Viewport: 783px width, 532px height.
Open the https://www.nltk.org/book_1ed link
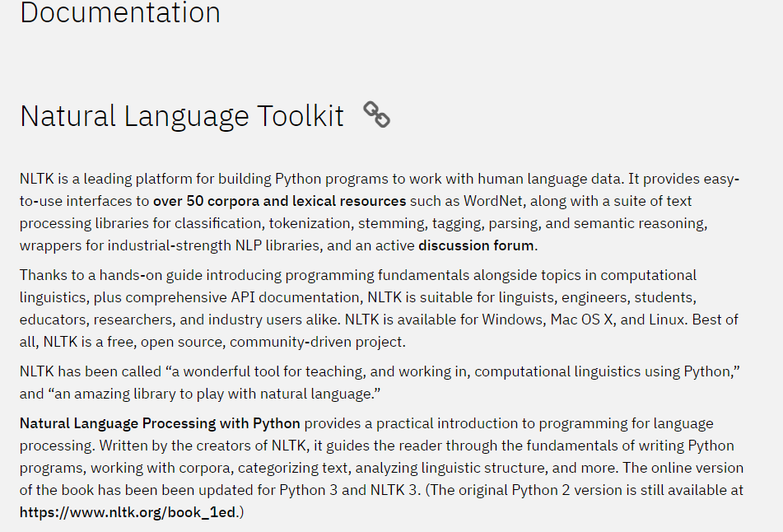point(128,512)
